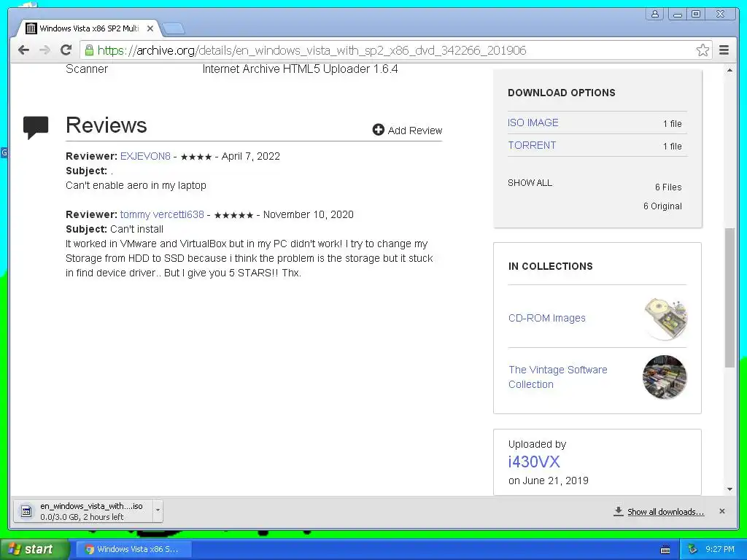
Task: Open the Windows Start menu
Action: pyautogui.click(x=34, y=549)
